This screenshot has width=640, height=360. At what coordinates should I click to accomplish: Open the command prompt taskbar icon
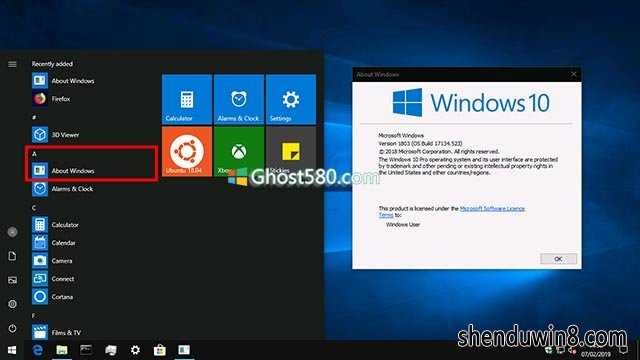(86, 350)
